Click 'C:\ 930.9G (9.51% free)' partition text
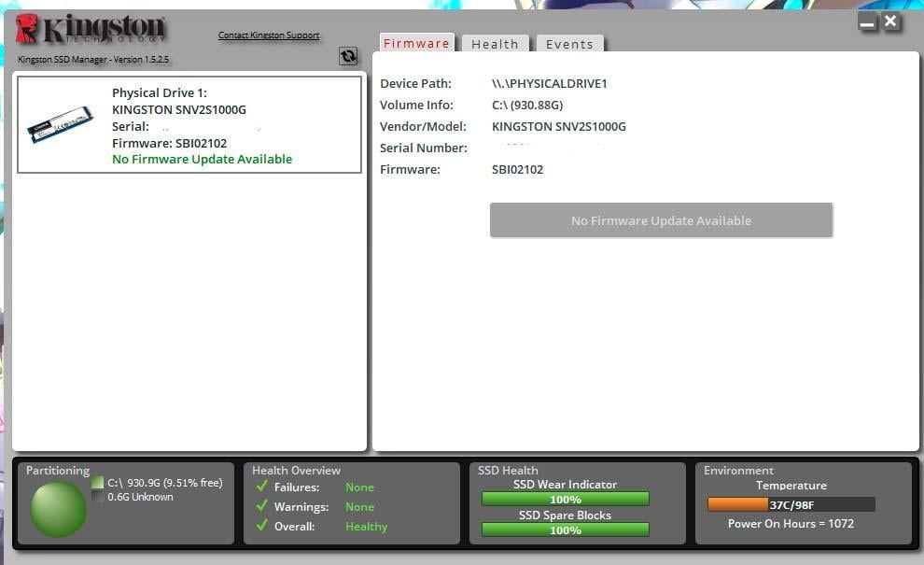This screenshot has height=565, width=924. [165, 483]
